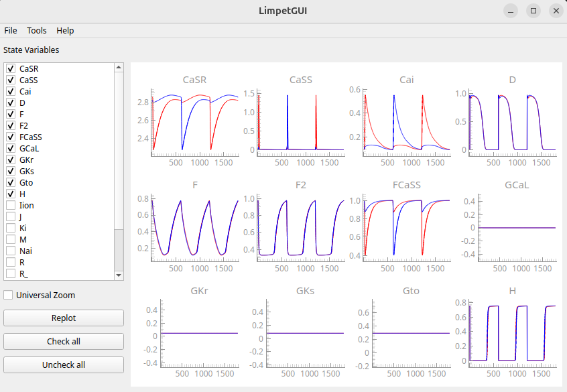Viewport: 567px width, 392px height.
Task: Uncheck the GCaL state variable
Action: [9, 148]
